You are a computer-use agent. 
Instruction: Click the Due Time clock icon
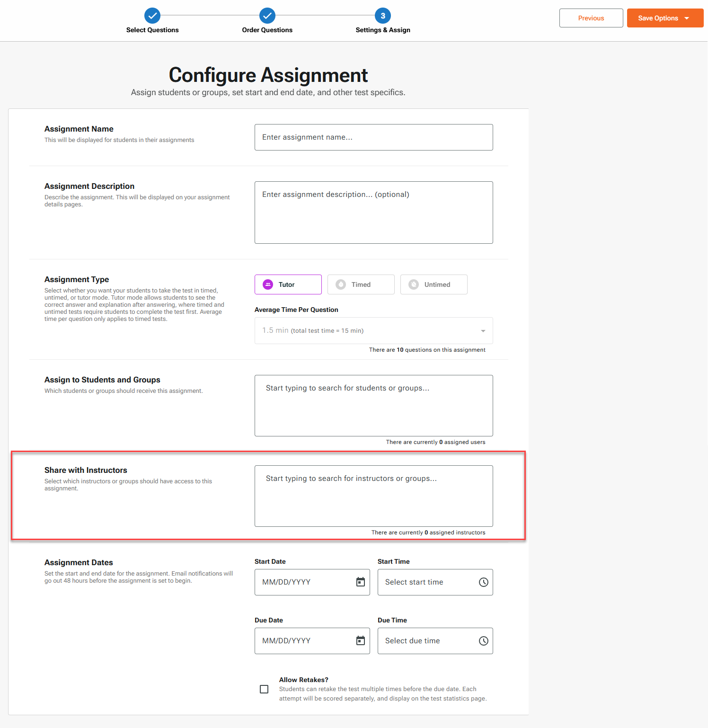point(483,641)
